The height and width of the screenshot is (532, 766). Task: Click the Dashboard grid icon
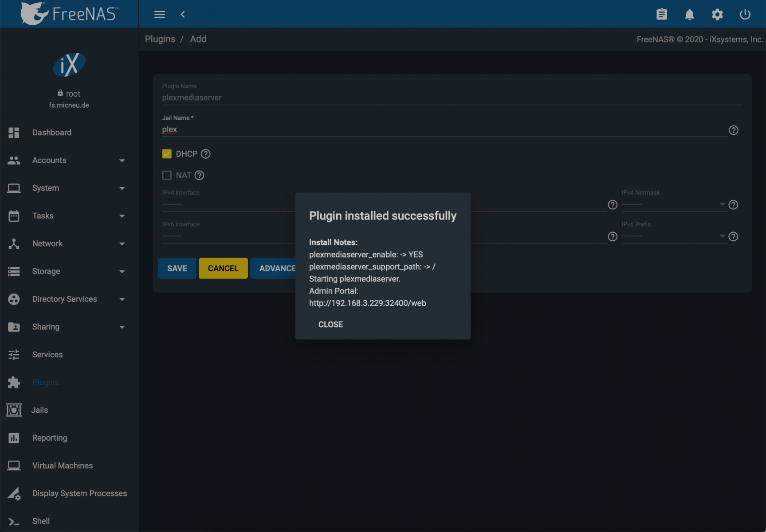coord(14,133)
